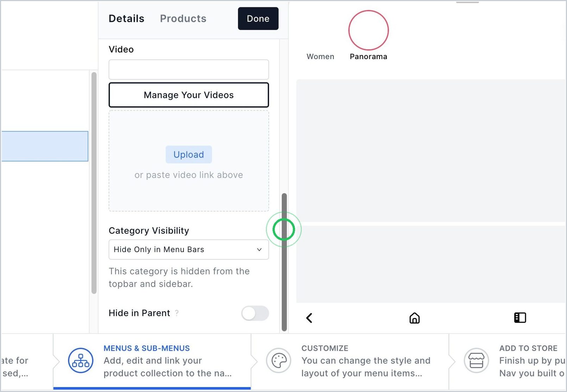Switch to the Products tab
Image resolution: width=567 pixels, height=392 pixels.
coord(183,19)
